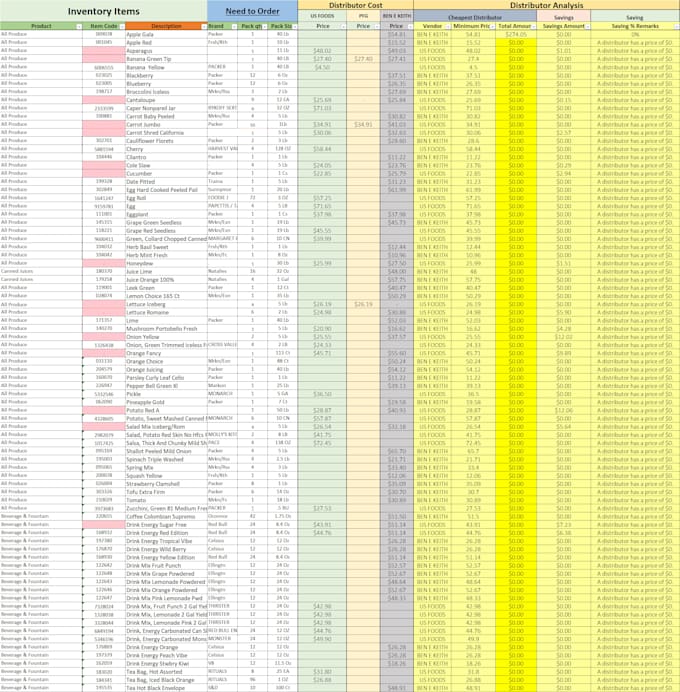Open the Saving % Remarks filter dropdown
This screenshot has height=692, width=680.
(676, 26)
